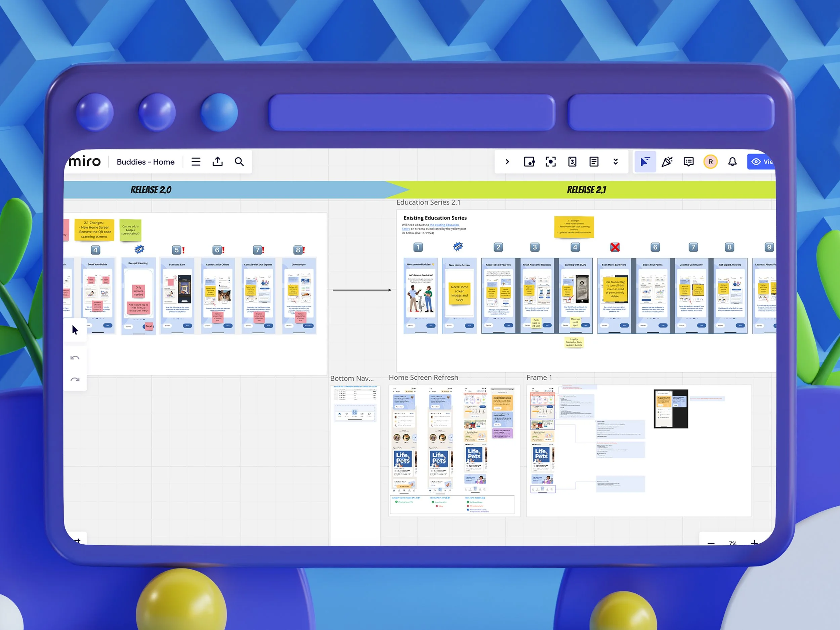Click the undo arrow
Screen dimensions: 840x630
point(75,358)
